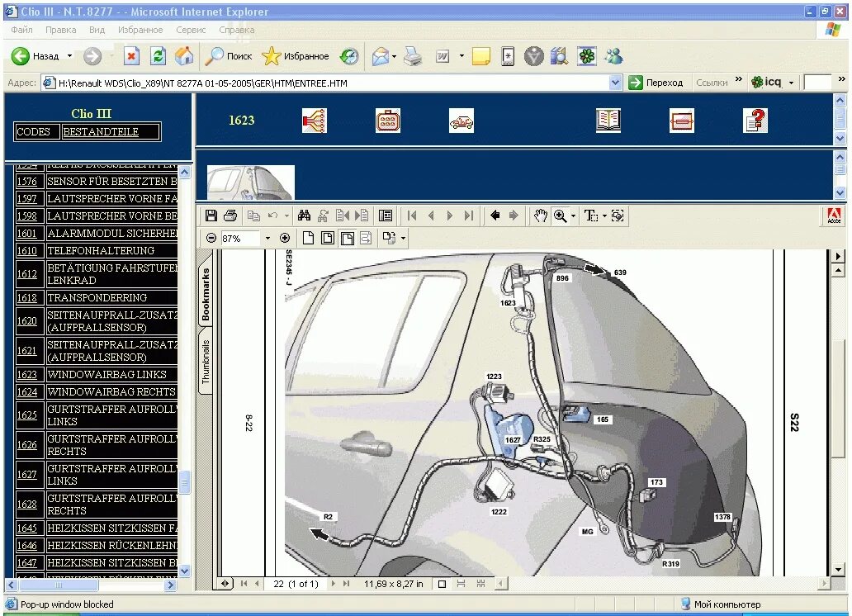Open the Избранное menu in the menu bar
This screenshot has width=852, height=616.
click(x=140, y=30)
